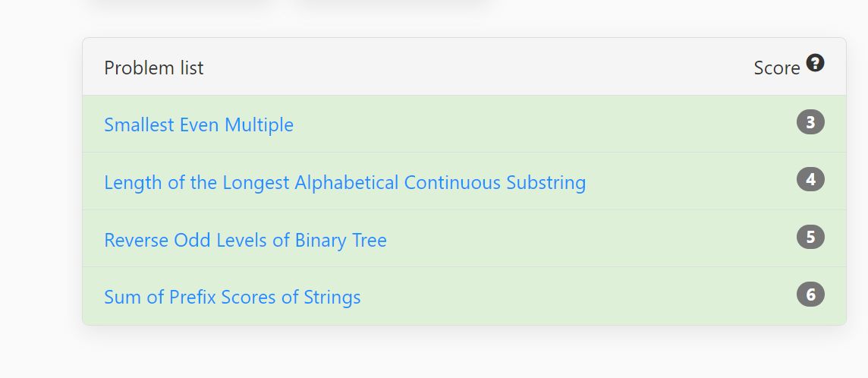Open the Smallest Even Multiple problem

click(x=199, y=124)
